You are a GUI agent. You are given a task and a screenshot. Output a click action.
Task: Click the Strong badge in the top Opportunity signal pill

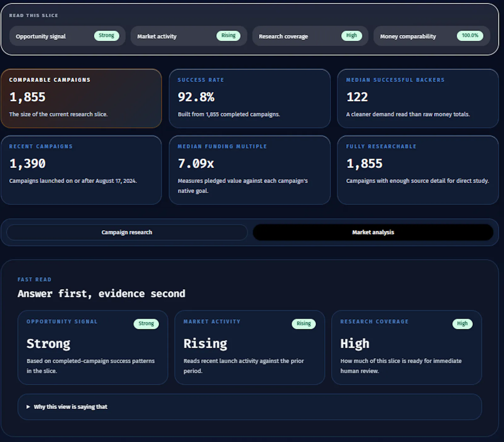tap(106, 36)
